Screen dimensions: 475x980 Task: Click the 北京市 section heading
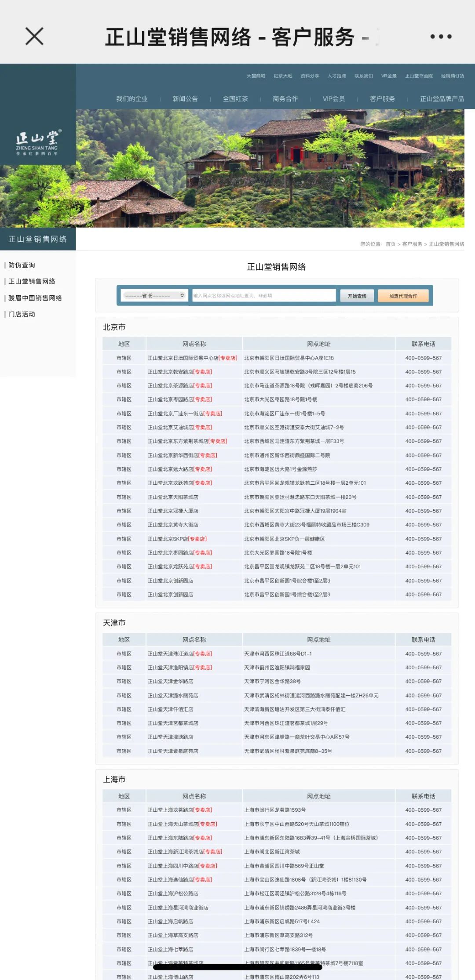114,327
